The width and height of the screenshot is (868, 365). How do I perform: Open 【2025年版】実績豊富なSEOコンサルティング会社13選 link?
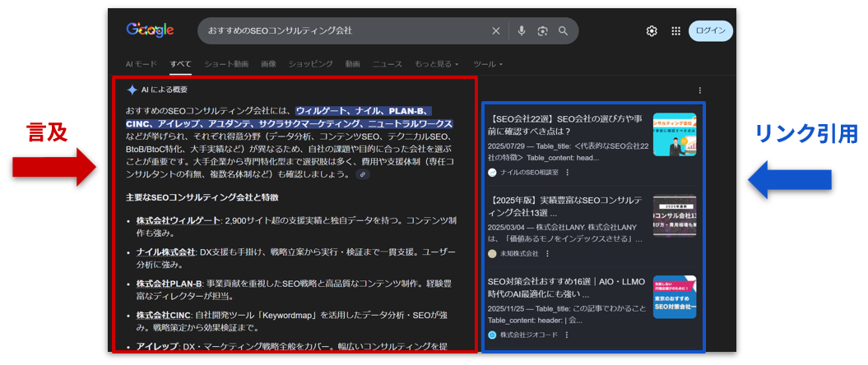565,206
